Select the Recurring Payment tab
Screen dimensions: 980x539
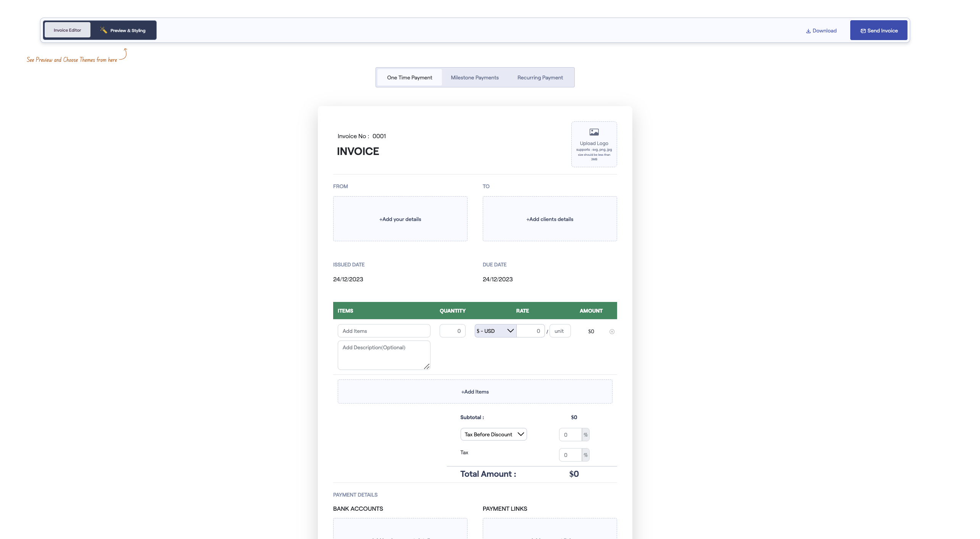tap(540, 77)
